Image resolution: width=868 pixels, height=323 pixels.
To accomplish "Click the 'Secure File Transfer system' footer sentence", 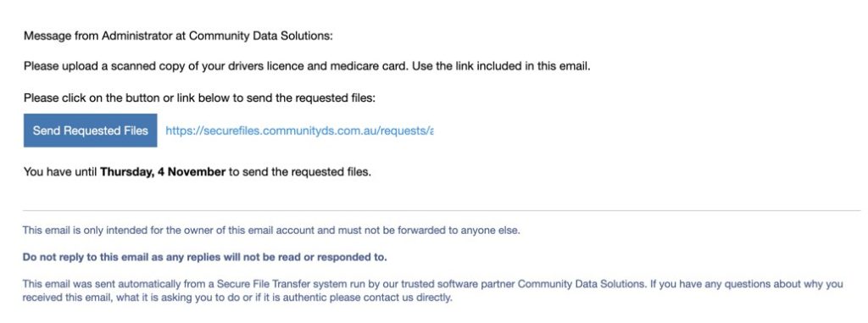I will 433,291.
